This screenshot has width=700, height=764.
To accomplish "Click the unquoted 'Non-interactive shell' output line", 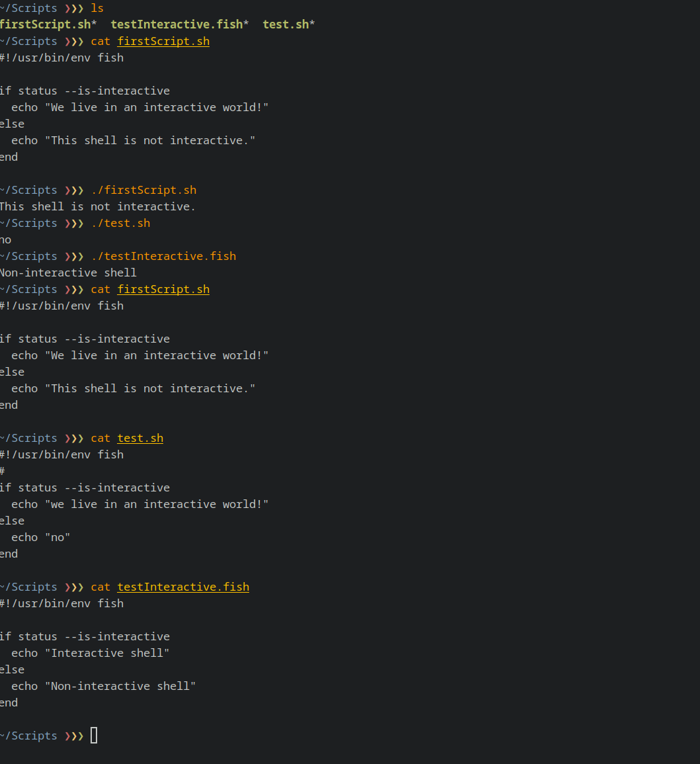I will [x=68, y=273].
